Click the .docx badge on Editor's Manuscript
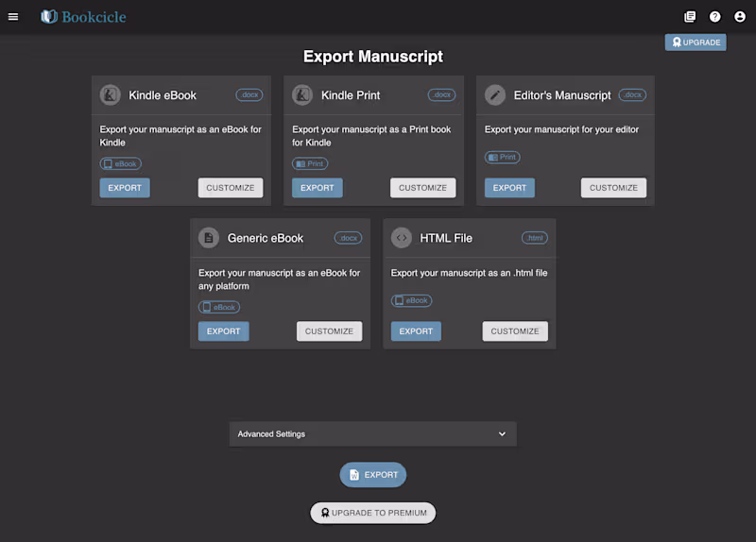This screenshot has width=756, height=542. pyautogui.click(x=632, y=95)
